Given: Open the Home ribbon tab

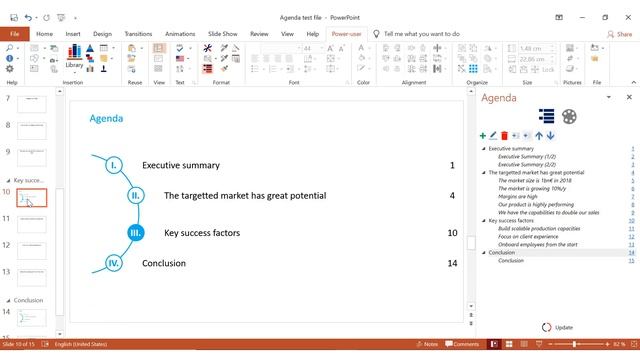Looking at the screenshot, I should pyautogui.click(x=44, y=34).
